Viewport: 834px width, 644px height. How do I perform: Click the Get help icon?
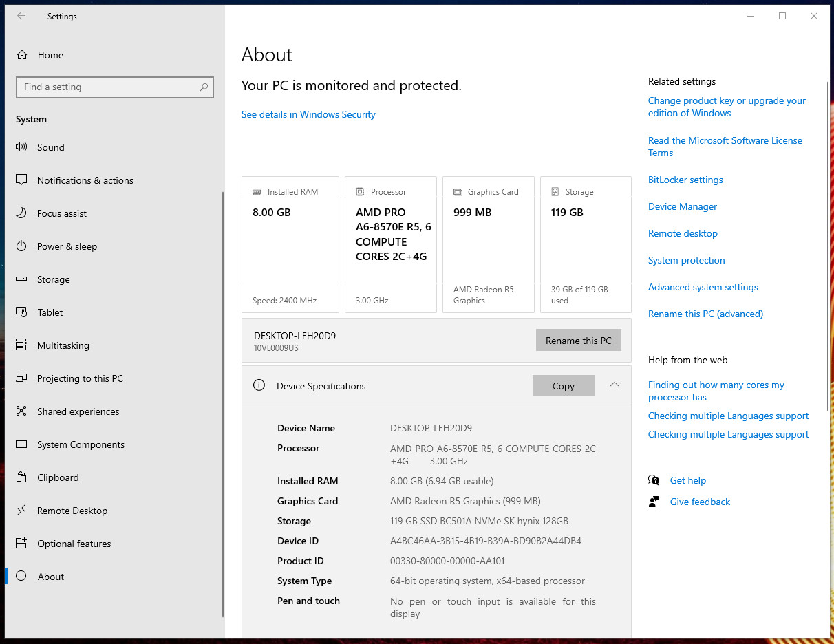[x=654, y=480]
